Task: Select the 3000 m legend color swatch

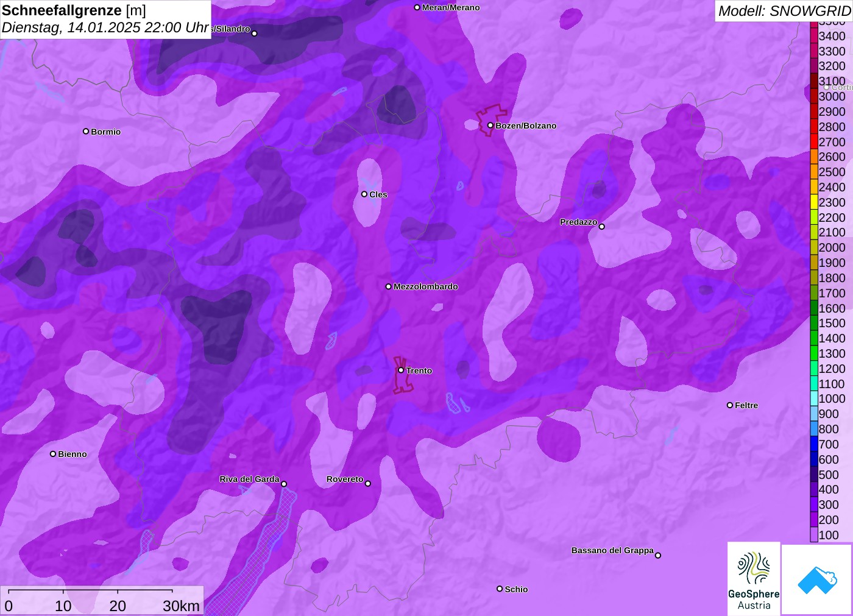Action: click(x=814, y=96)
